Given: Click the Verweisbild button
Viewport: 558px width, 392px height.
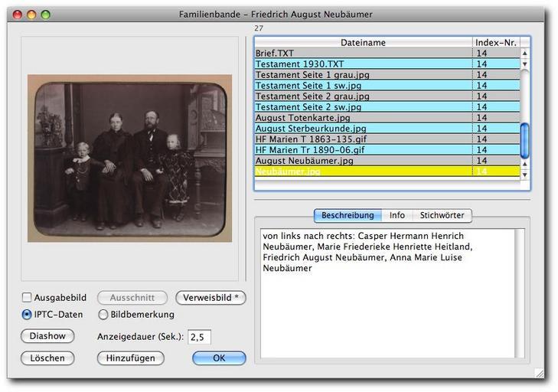Looking at the screenshot, I should pos(210,298).
